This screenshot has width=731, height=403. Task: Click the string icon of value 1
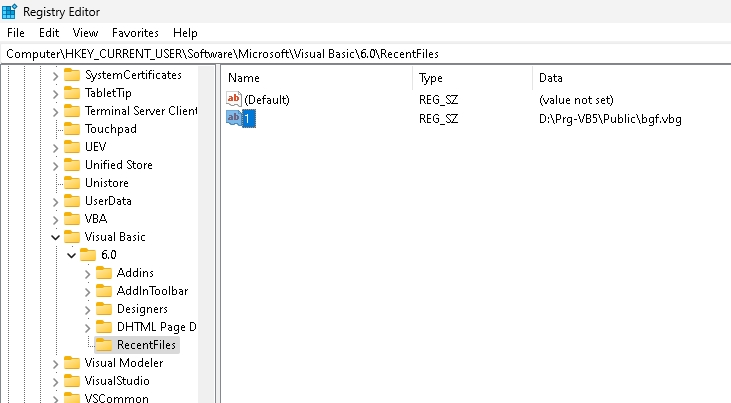click(234, 118)
